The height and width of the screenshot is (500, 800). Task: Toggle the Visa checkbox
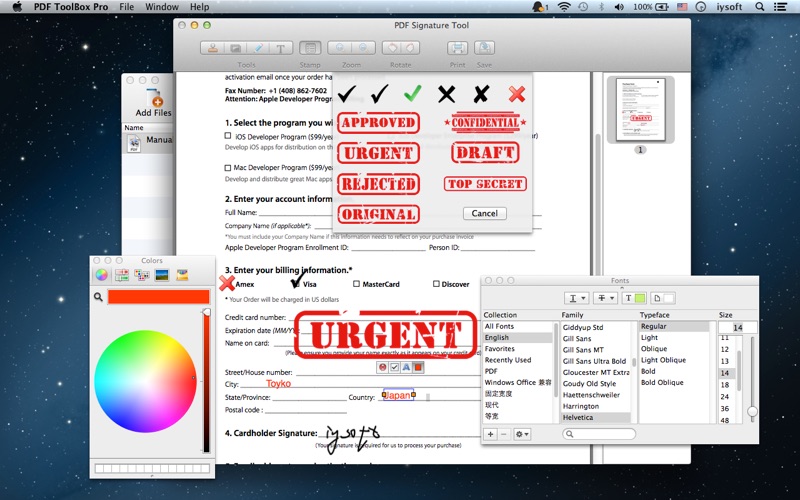click(x=295, y=284)
